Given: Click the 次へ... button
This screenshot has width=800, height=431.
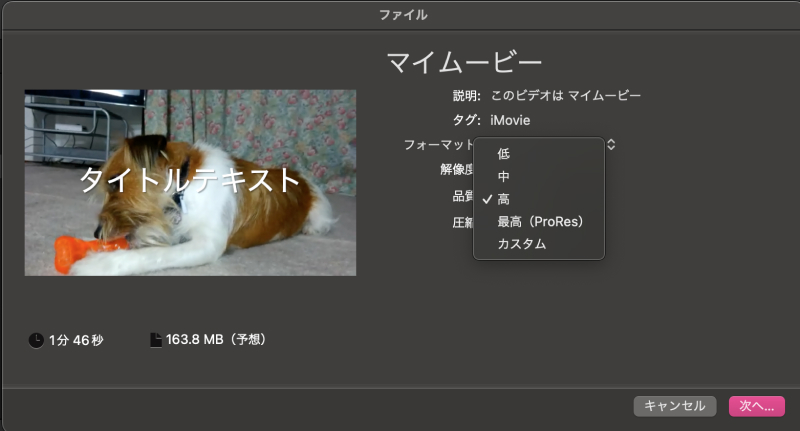Looking at the screenshot, I should point(756,405).
